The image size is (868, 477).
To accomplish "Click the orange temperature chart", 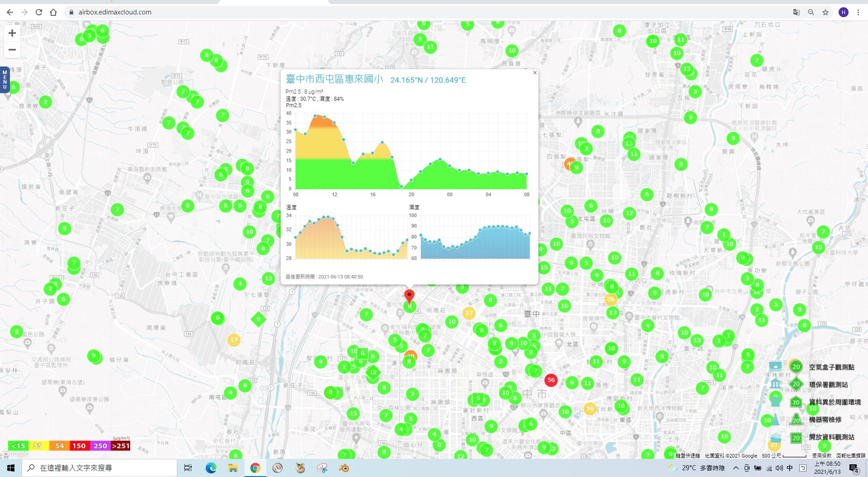I will pyautogui.click(x=351, y=237).
